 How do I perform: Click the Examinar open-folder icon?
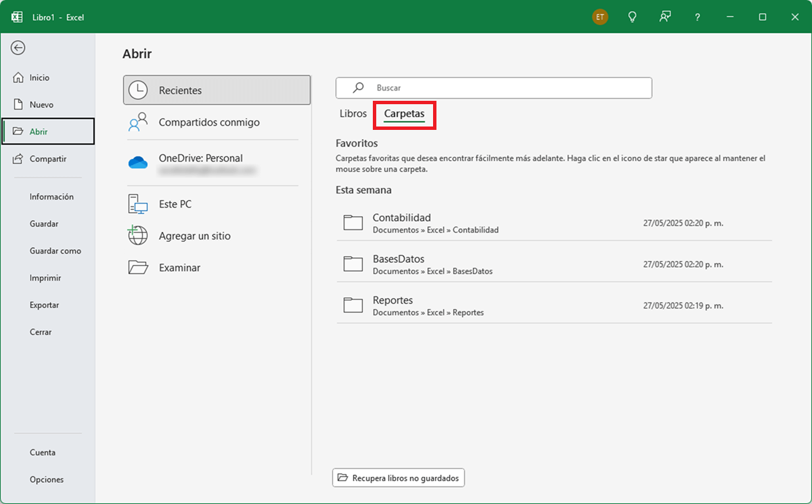[x=138, y=267]
